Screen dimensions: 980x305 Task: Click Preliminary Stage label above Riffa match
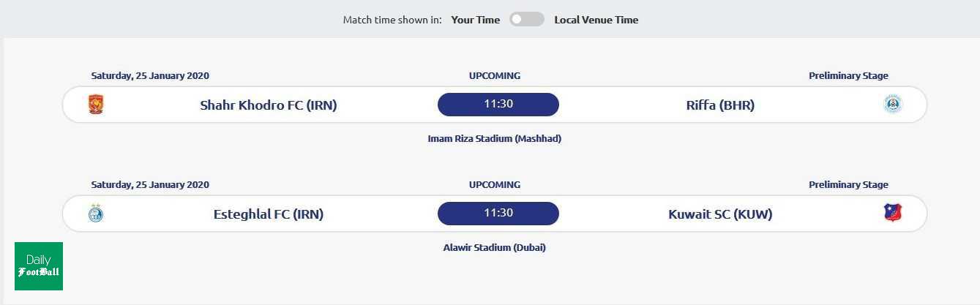pyautogui.click(x=848, y=75)
